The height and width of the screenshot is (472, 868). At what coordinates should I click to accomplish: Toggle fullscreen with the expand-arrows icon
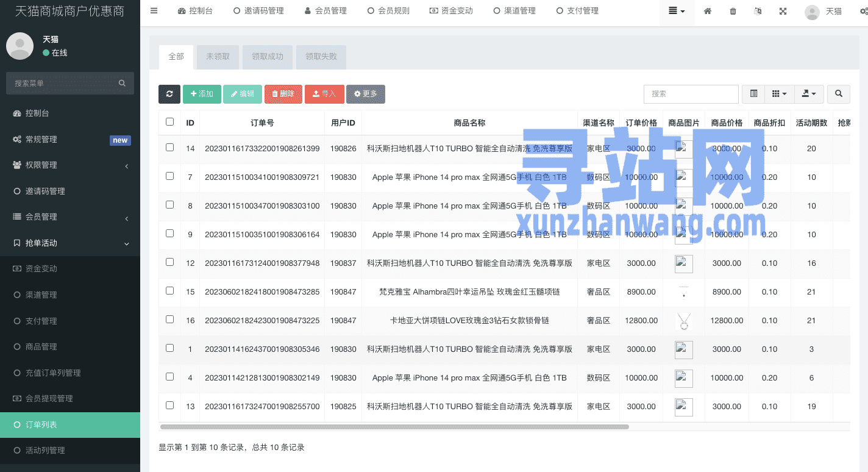(x=783, y=11)
